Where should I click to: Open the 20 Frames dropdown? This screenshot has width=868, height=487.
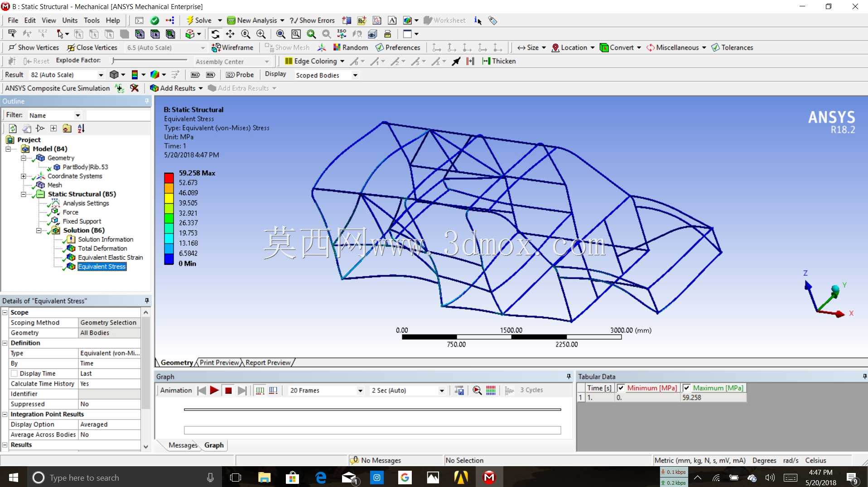360,391
